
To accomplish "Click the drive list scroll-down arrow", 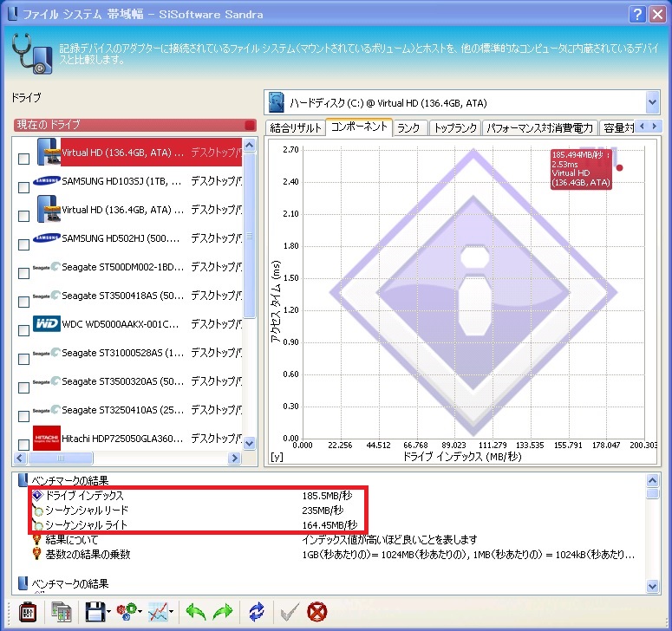I will point(249,444).
